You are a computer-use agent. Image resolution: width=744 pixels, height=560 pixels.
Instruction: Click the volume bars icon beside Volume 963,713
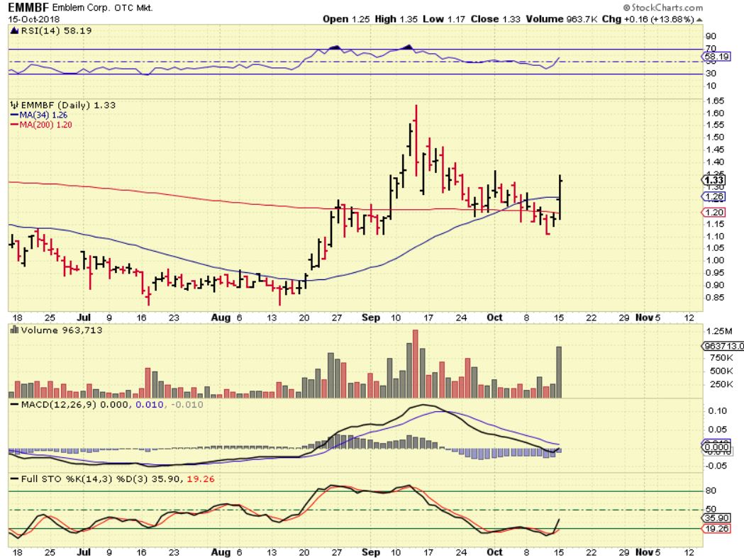pyautogui.click(x=14, y=330)
